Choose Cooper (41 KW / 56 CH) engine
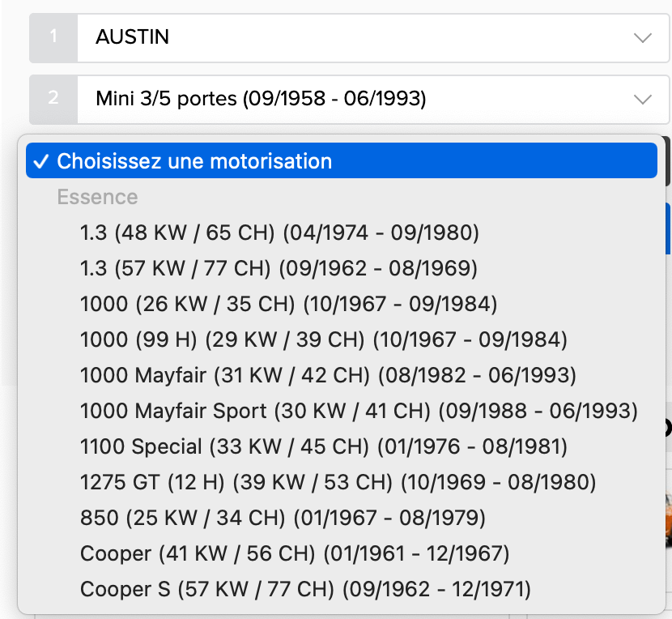The height and width of the screenshot is (619, 672). pos(295,553)
